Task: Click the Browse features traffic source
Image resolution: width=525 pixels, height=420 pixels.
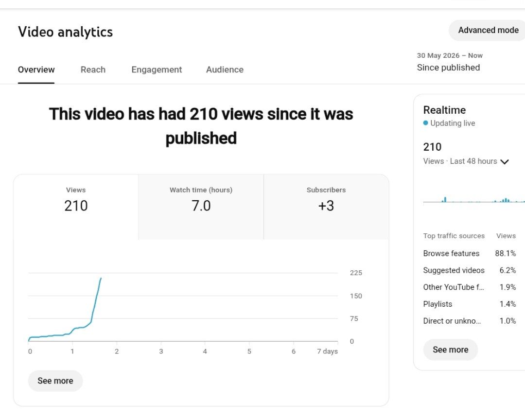Action: point(451,254)
